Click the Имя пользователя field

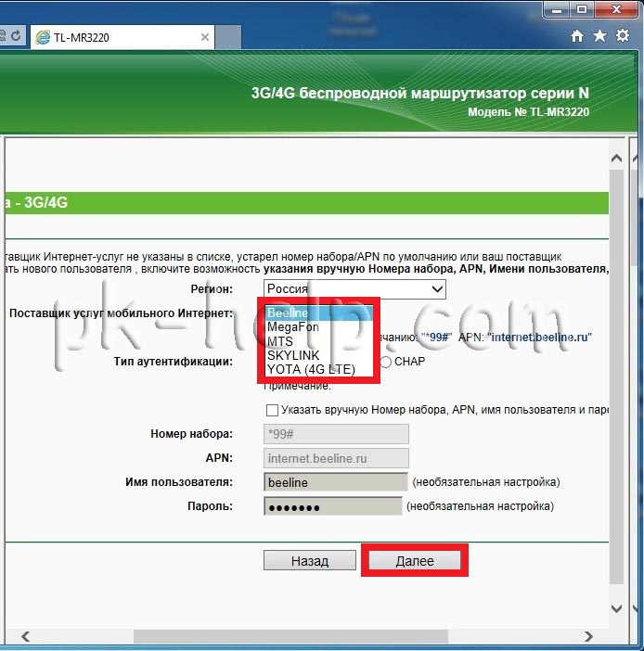pos(336,482)
